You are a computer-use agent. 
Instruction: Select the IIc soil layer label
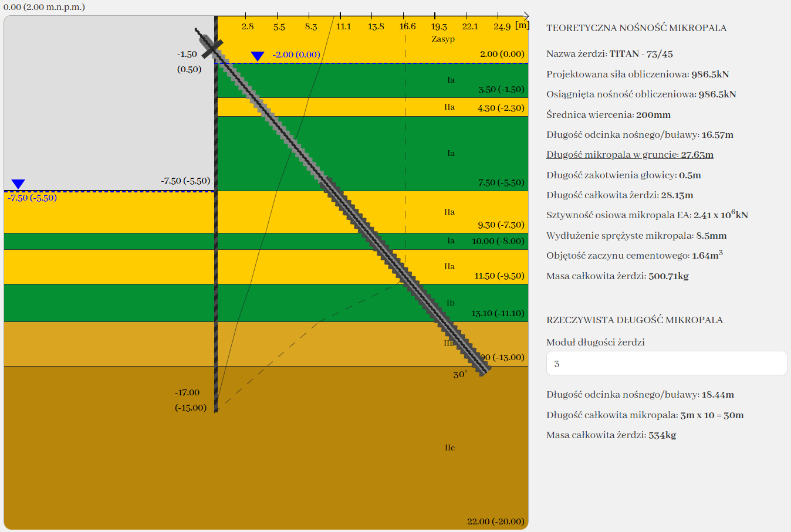(449, 448)
